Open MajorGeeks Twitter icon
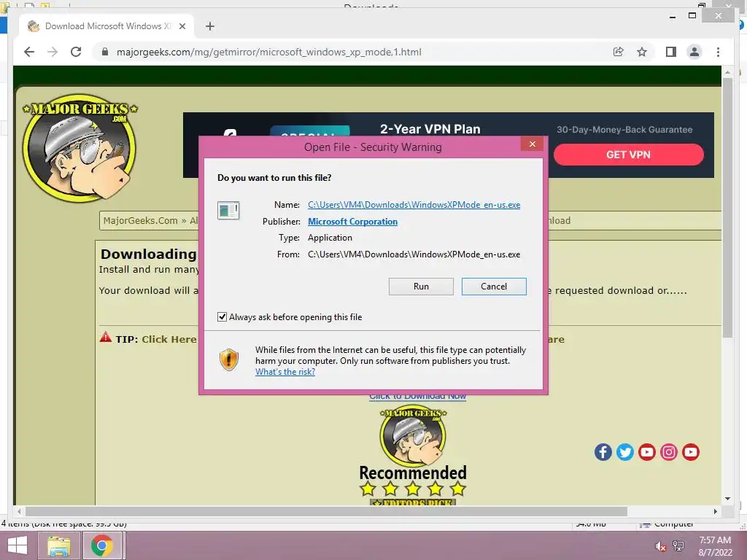This screenshot has width=747, height=560. coord(624,452)
